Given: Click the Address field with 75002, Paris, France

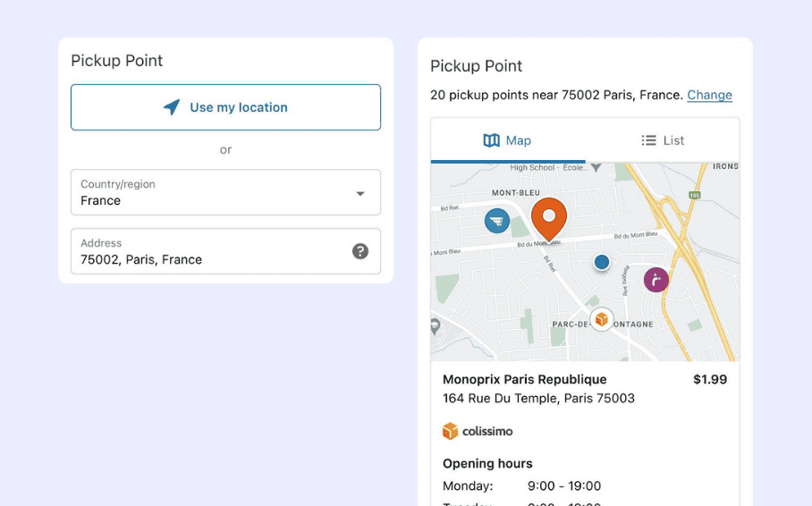Looking at the screenshot, I should tap(225, 251).
